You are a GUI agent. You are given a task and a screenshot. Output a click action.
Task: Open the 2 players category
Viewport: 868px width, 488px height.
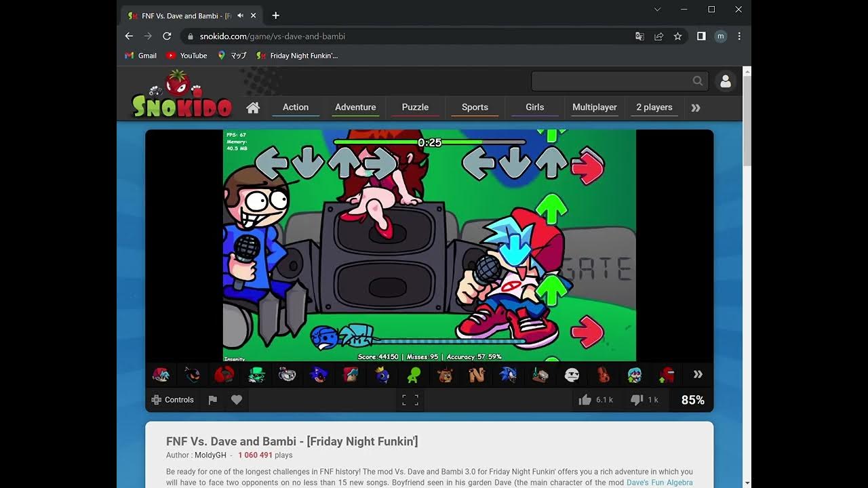[654, 107]
